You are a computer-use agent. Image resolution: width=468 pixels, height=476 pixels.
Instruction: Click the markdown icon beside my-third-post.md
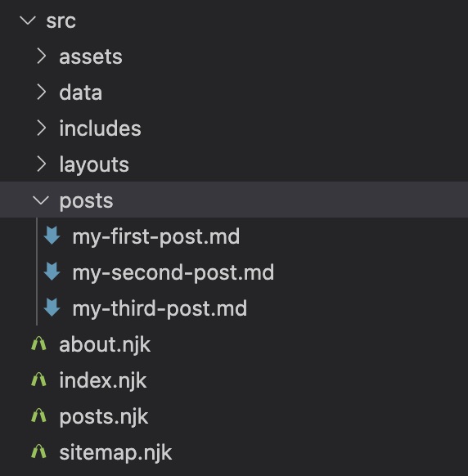point(52,308)
